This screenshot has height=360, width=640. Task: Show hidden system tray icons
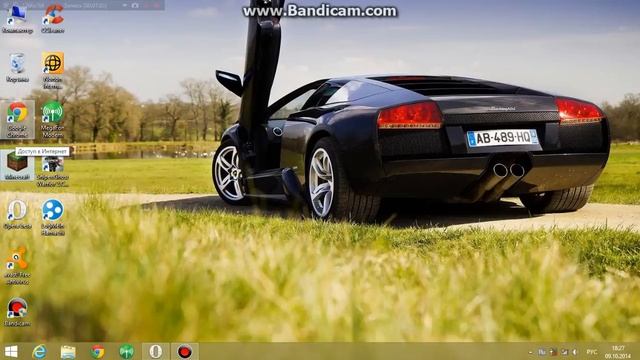pos(530,352)
